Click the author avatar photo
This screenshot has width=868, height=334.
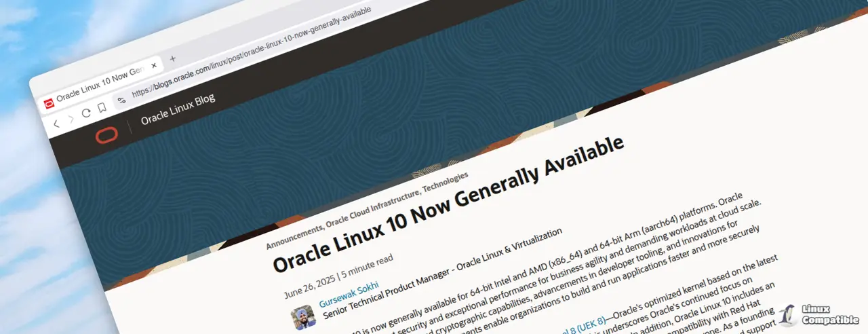(303, 318)
